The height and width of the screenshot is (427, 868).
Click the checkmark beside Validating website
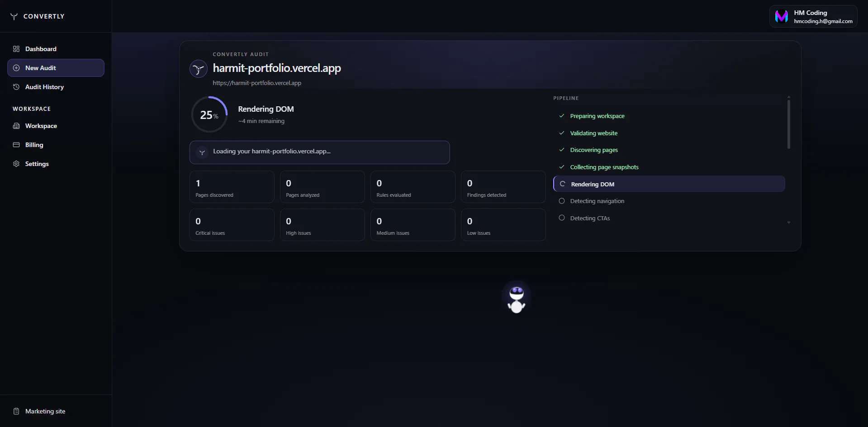[x=562, y=133]
